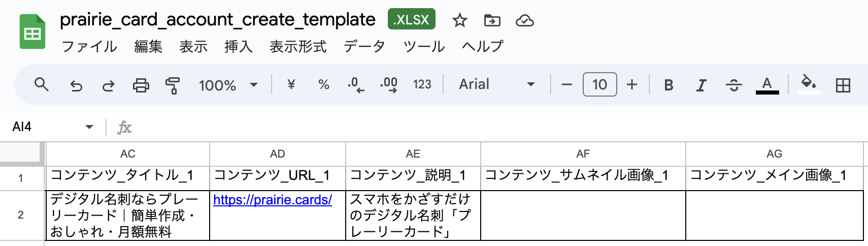This screenshot has width=868, height=246.
Task: Open the ファイル menu
Action: 89,46
